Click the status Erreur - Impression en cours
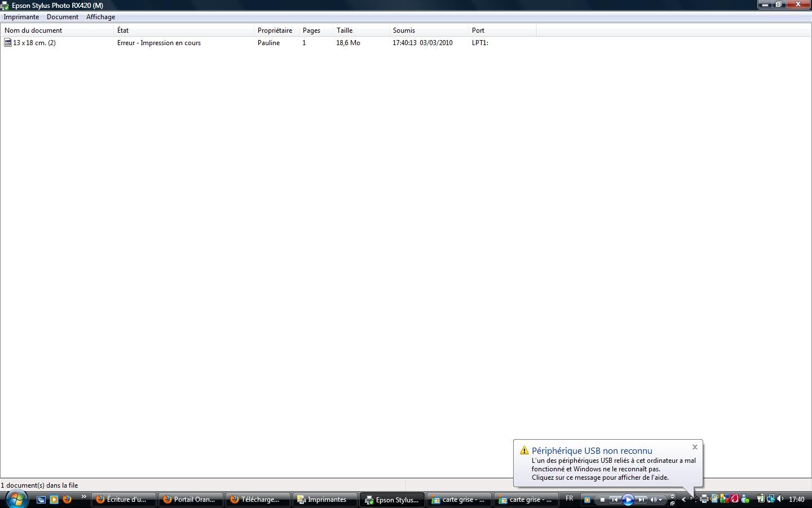This screenshot has height=508, width=812. 159,43
